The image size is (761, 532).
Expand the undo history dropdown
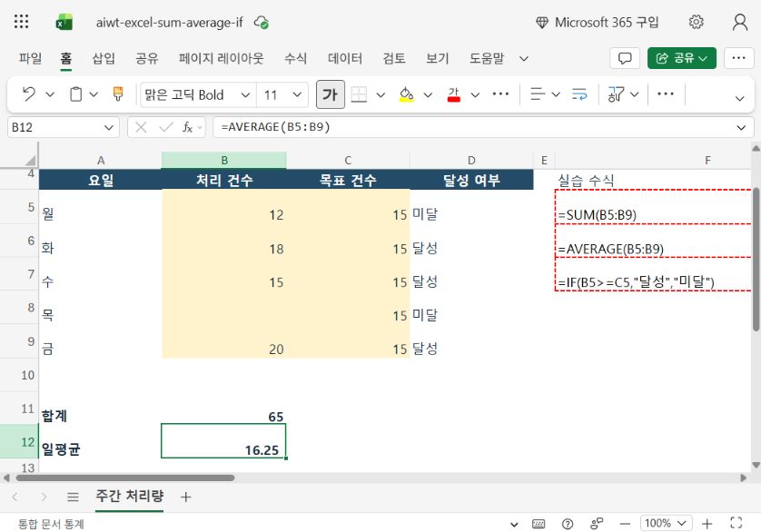50,94
